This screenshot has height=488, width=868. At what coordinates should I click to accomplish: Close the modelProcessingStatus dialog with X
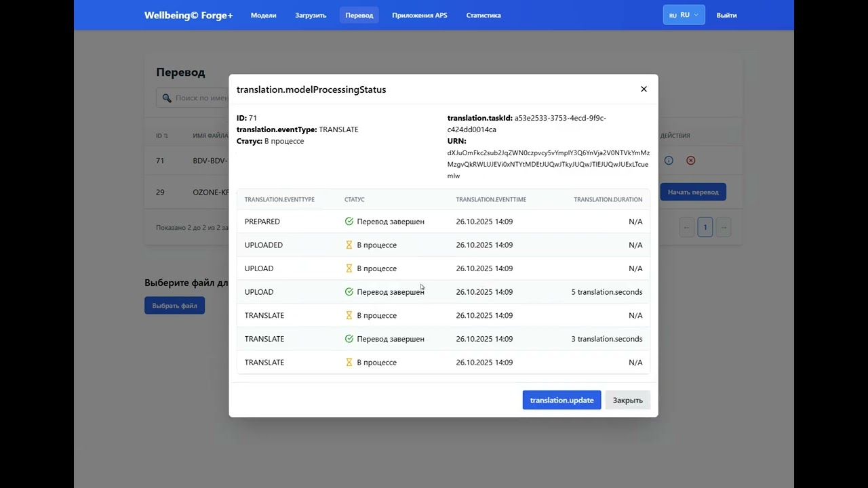click(644, 89)
